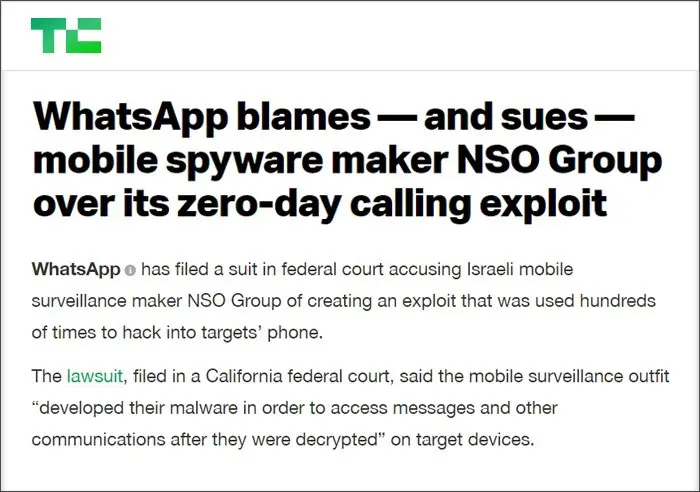Screen dimensions: 700x492
Task: Click the phrase "used hundreds" in the paragraph
Action: pos(595,301)
